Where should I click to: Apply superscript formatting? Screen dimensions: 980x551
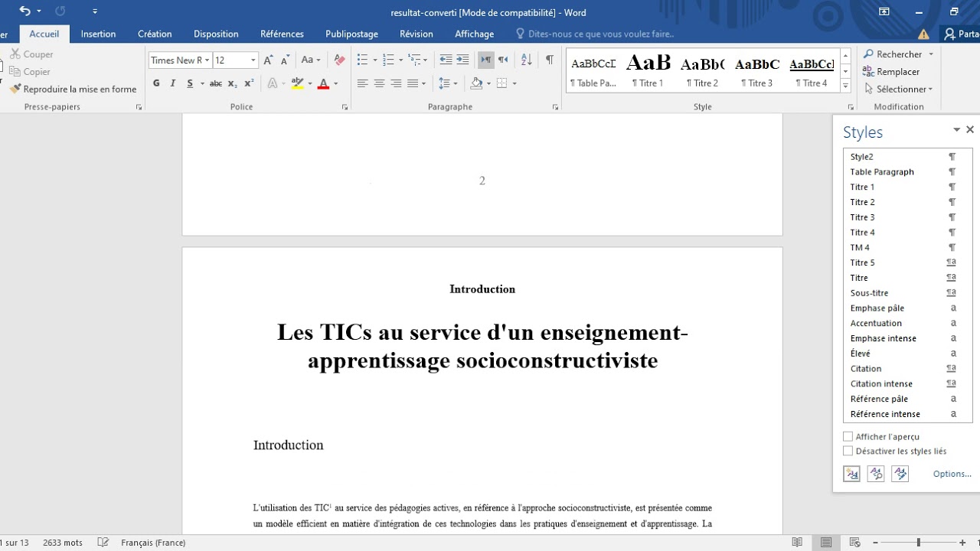click(249, 83)
